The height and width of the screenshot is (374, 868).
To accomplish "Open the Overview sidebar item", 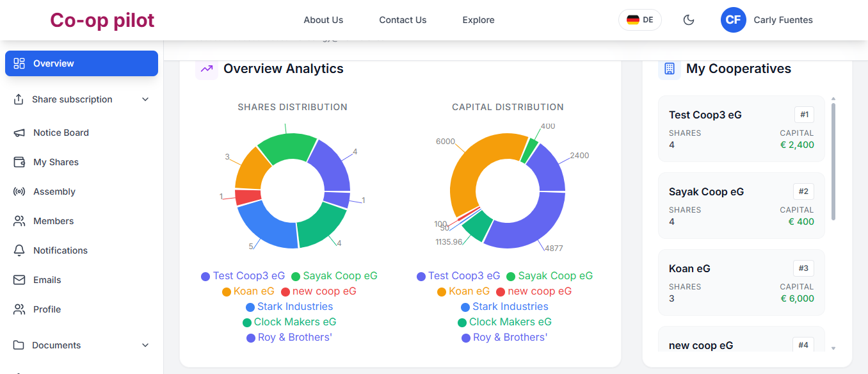I will coord(81,63).
